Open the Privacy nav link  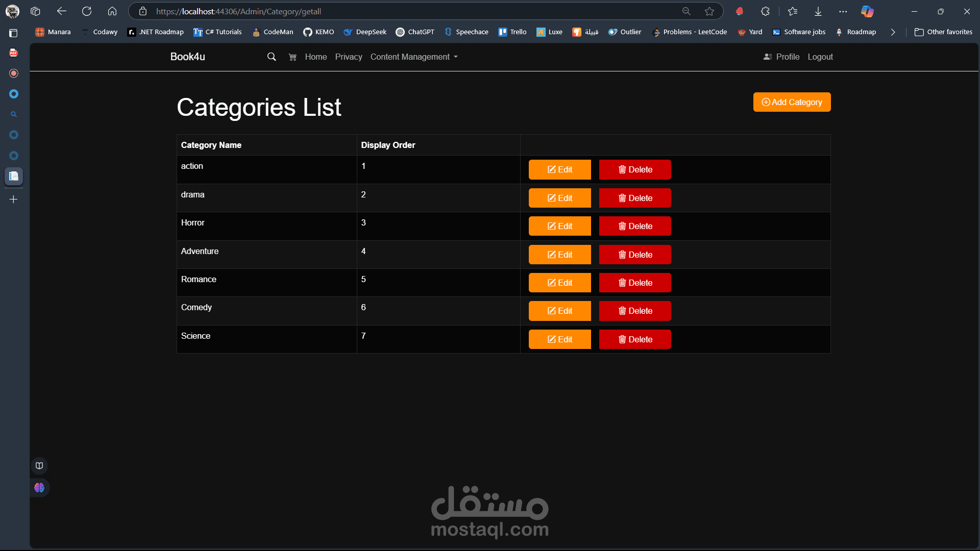(x=349, y=57)
